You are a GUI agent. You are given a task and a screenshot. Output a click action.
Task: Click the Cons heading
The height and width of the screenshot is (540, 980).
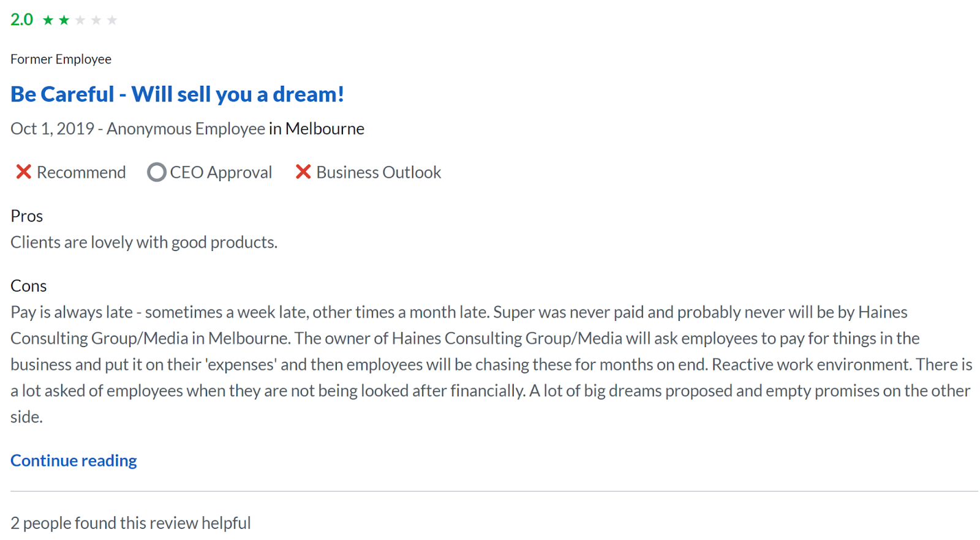(x=28, y=286)
